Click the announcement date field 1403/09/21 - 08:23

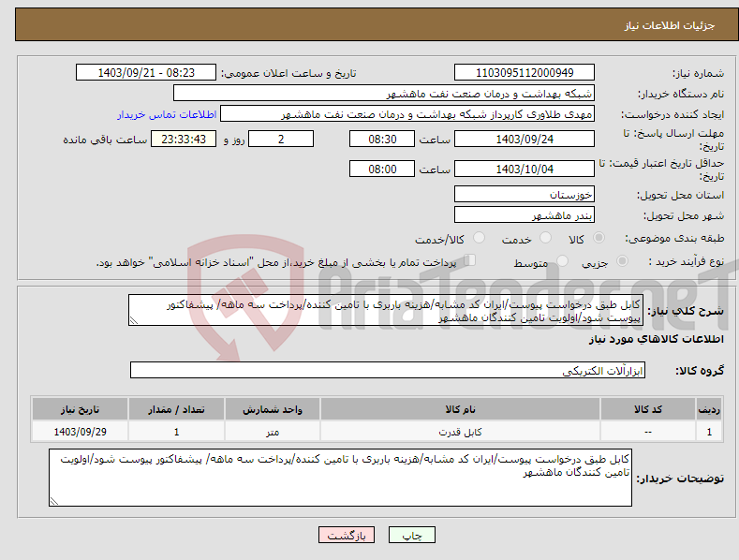pyautogui.click(x=146, y=73)
